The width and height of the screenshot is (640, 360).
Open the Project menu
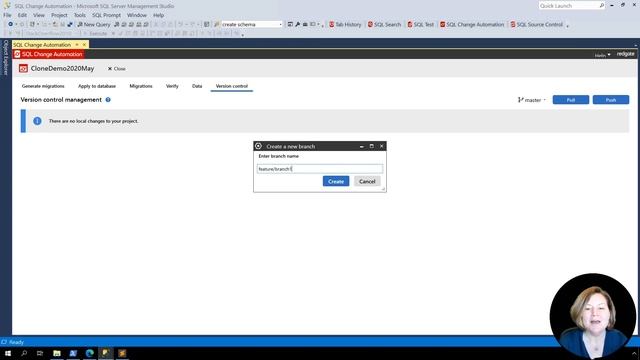(x=59, y=15)
